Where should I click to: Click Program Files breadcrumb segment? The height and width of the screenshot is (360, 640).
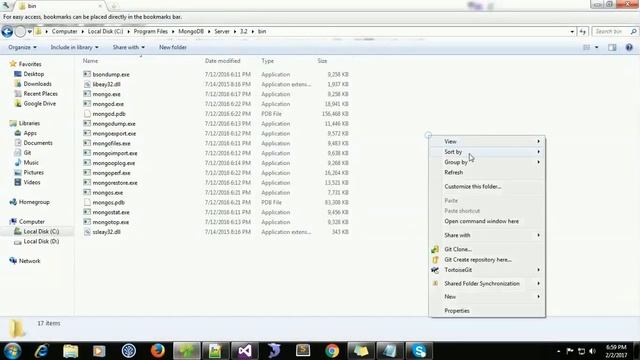151,31
